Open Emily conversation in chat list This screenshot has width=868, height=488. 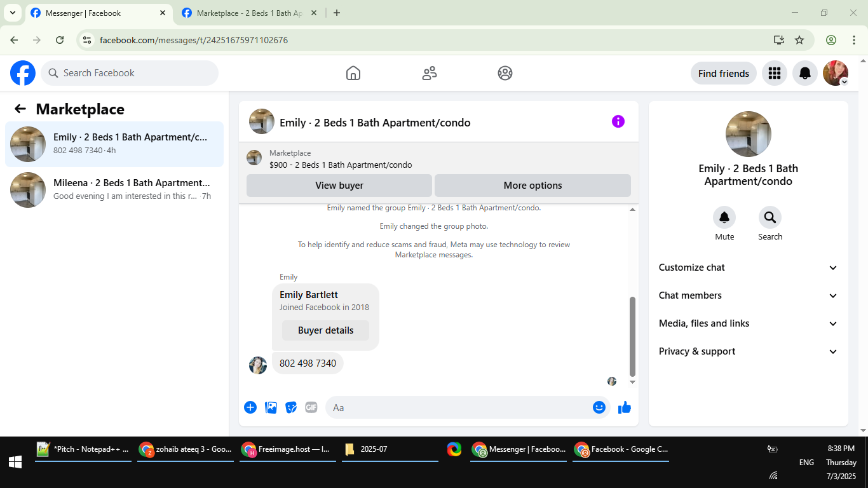point(114,144)
